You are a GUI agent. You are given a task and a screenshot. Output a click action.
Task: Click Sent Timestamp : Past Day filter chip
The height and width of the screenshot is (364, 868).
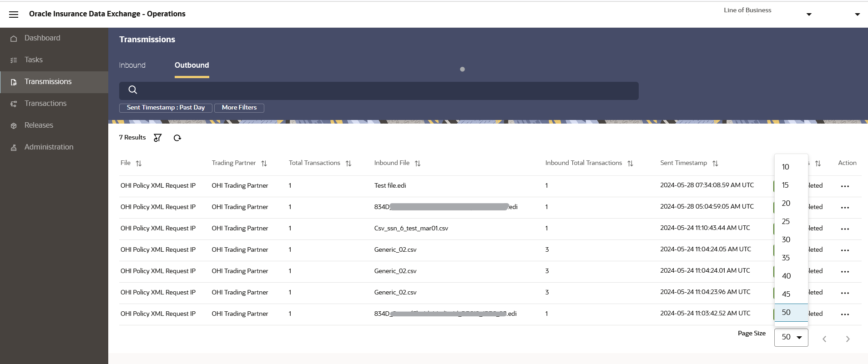[x=166, y=108]
